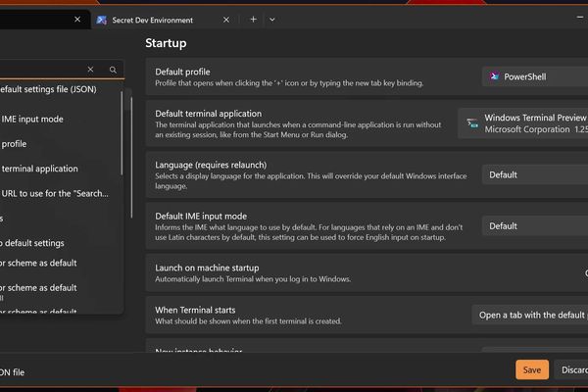Minimize the Terminal window
588x392 pixels.
click(x=580, y=18)
